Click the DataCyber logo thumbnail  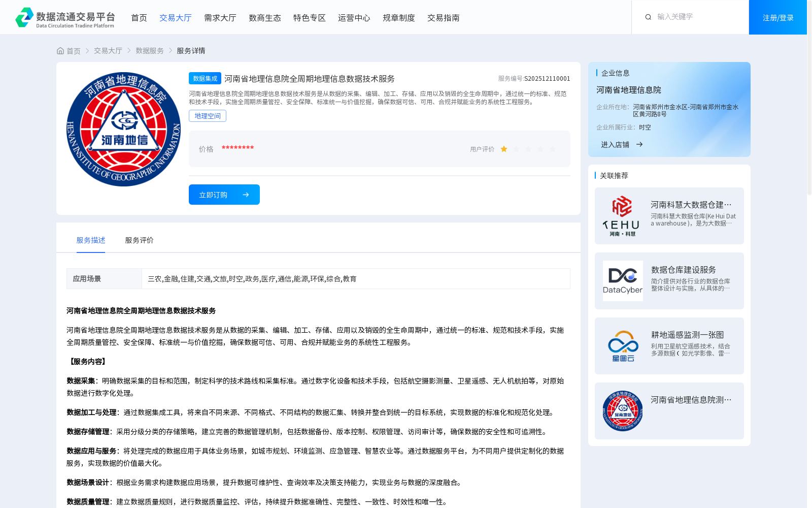(x=623, y=281)
